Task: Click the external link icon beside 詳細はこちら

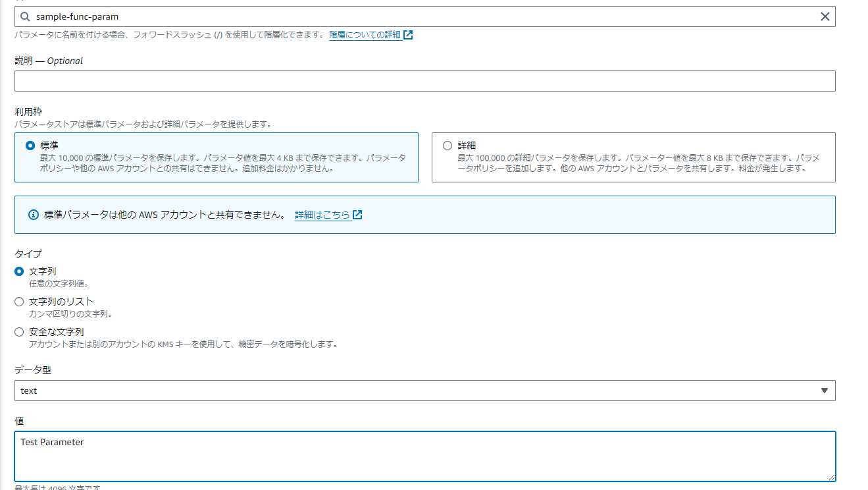Action: pyautogui.click(x=357, y=215)
